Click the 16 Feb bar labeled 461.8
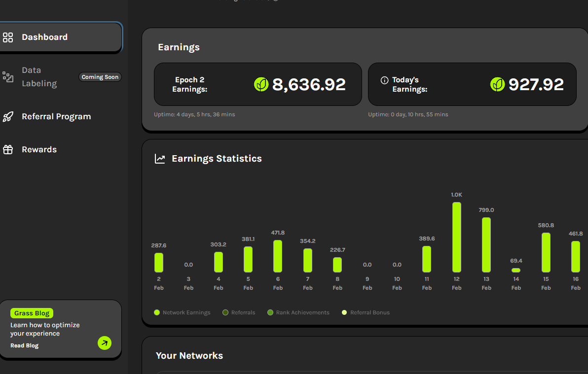The image size is (588, 374). tap(575, 257)
